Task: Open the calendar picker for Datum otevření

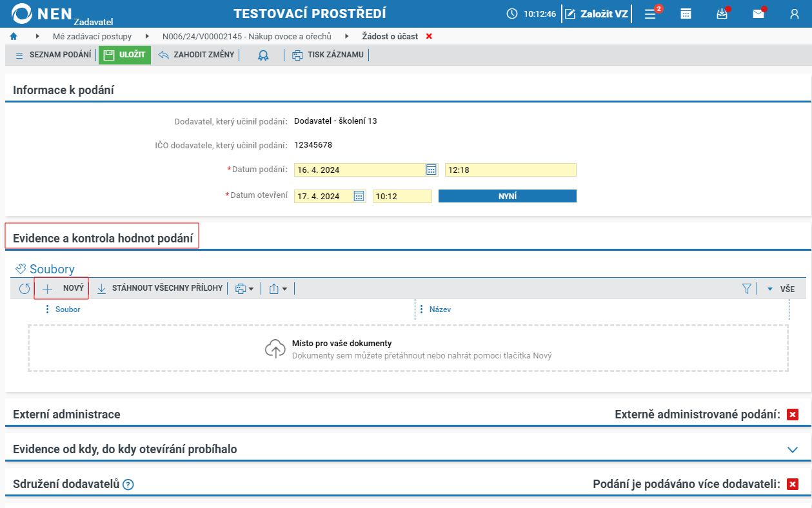Action: (360, 196)
